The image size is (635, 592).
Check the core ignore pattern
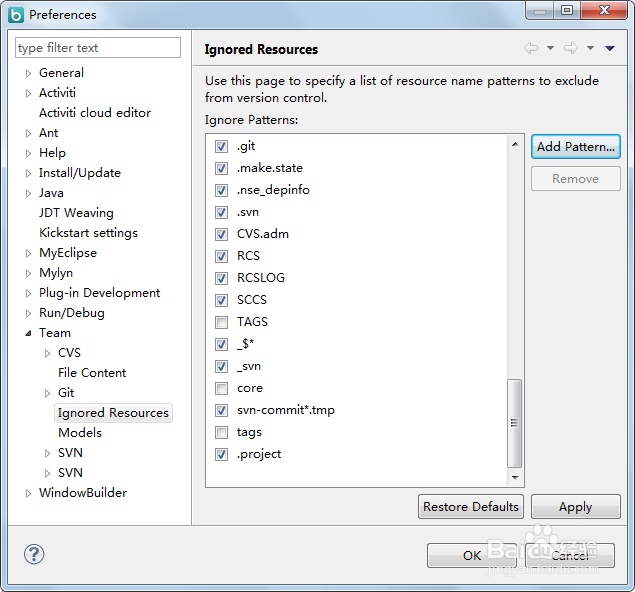click(221, 388)
